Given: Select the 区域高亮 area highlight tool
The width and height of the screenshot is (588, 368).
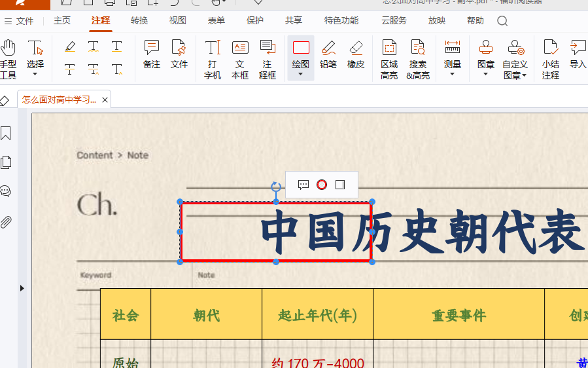Looking at the screenshot, I should tap(389, 59).
